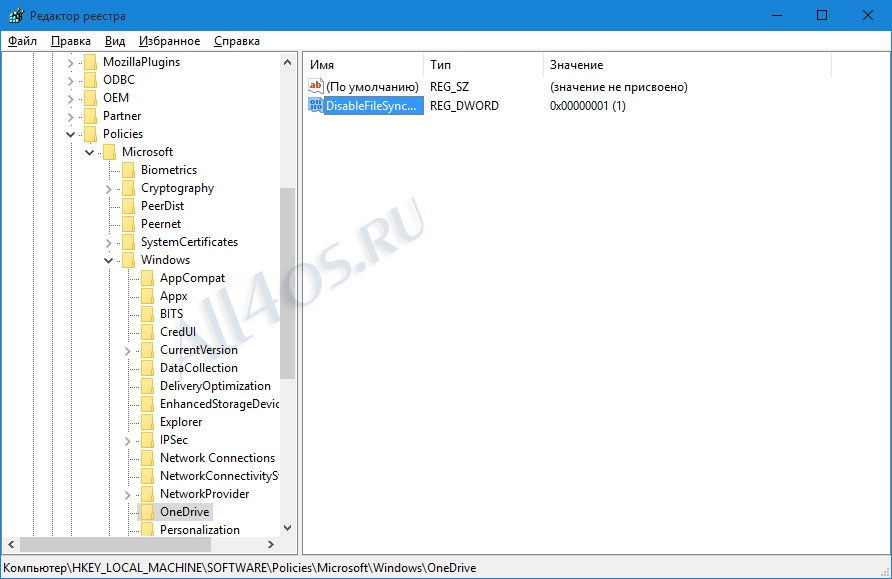Collapse the Microsoft key
The height and width of the screenshot is (579, 892).
tap(89, 152)
